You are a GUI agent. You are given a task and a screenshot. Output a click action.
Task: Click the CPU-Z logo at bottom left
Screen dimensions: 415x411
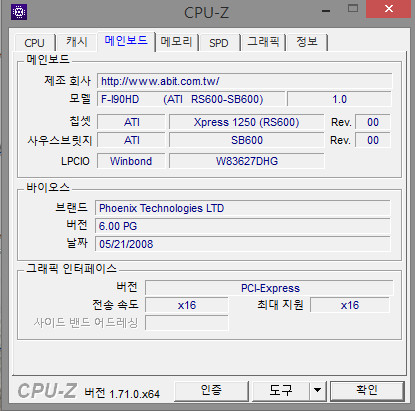coord(47,391)
